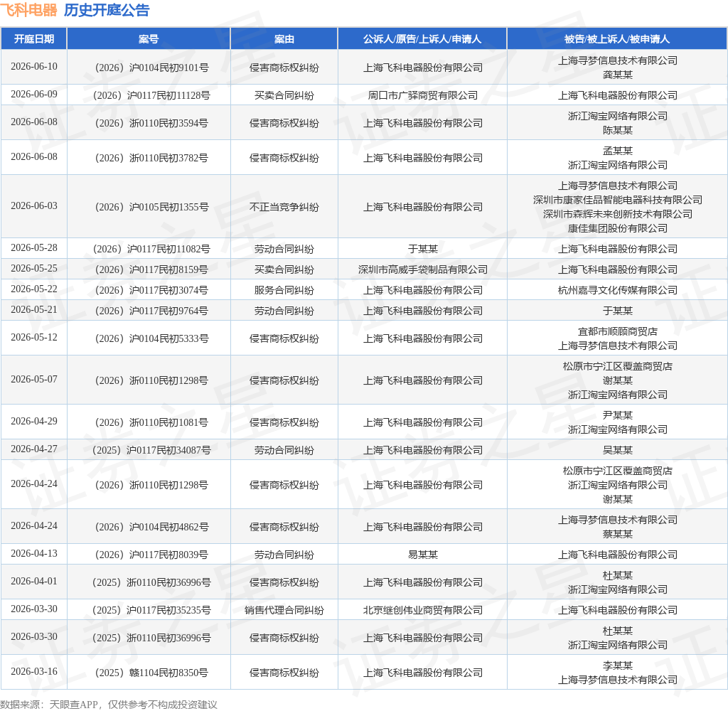This screenshot has height=711, width=728.
Task: Click defendant 杭州嘉寻文化传媒有限公司
Action: pyautogui.click(x=618, y=291)
